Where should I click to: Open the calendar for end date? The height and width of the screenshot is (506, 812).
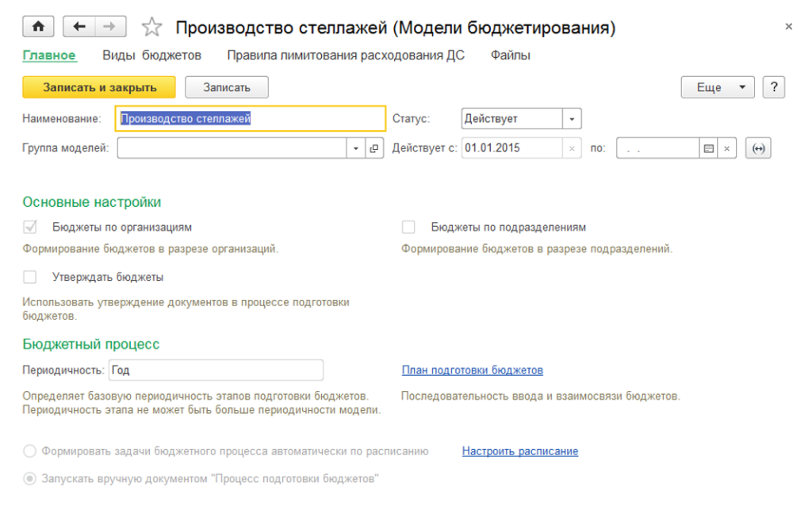click(709, 148)
